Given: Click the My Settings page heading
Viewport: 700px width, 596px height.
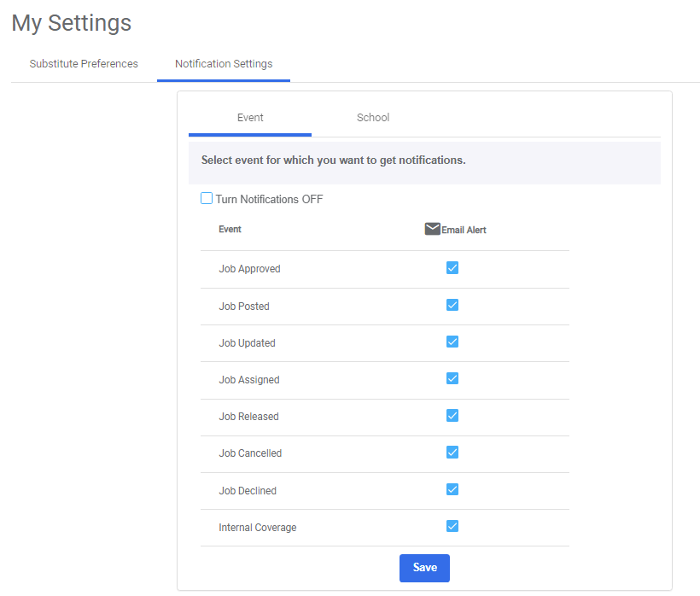Looking at the screenshot, I should pos(72,23).
